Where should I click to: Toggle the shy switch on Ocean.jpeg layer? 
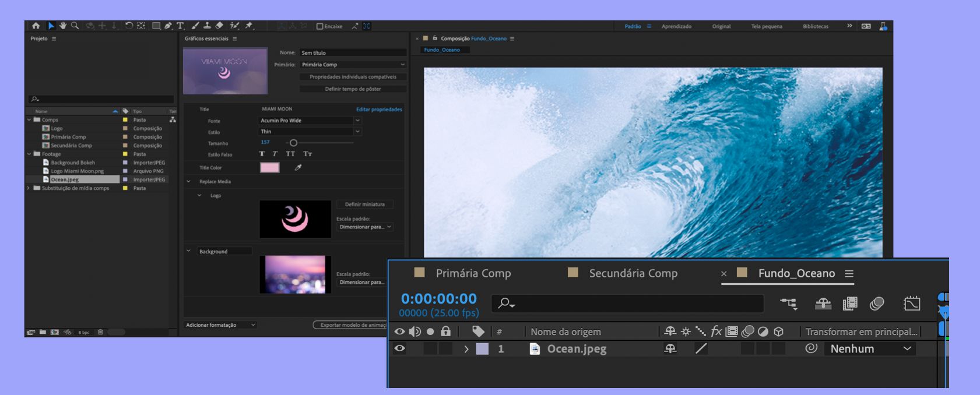(x=670, y=348)
